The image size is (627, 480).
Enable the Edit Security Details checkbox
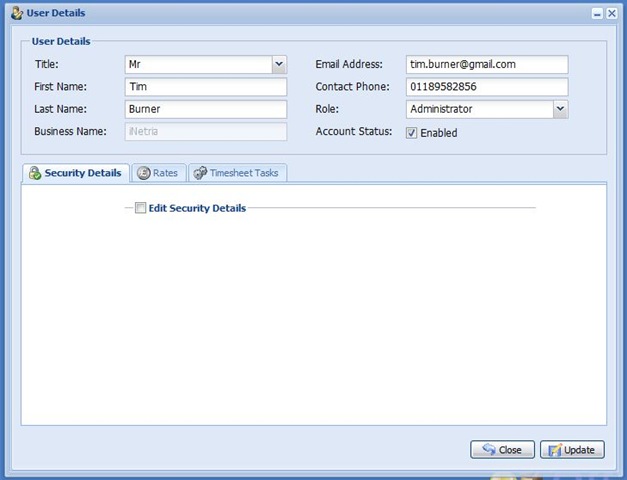click(141, 208)
